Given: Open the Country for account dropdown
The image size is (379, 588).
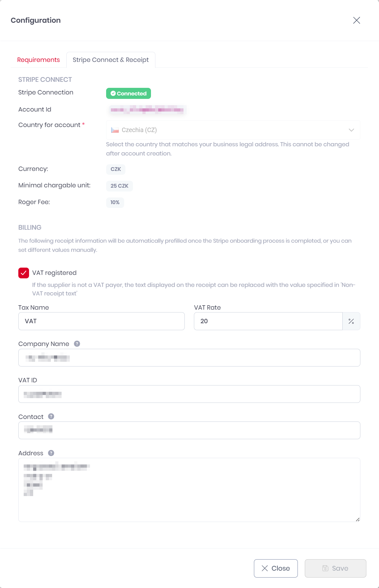Looking at the screenshot, I should [233, 130].
